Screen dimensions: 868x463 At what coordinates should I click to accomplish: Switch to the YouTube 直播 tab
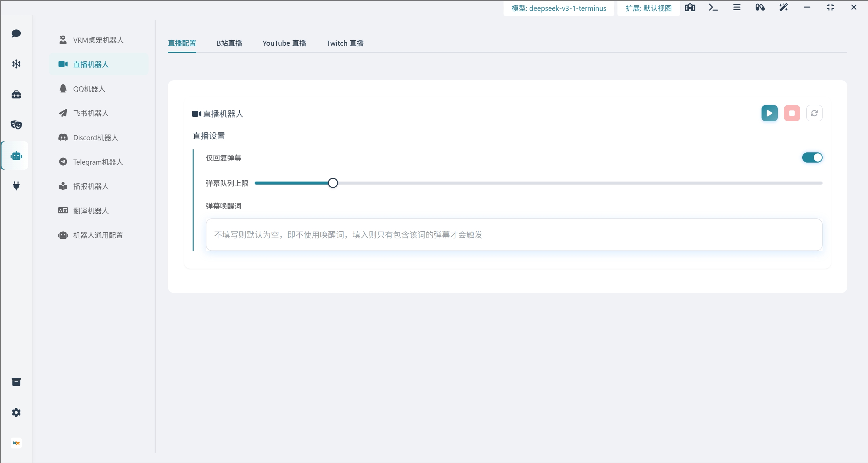[x=284, y=43]
